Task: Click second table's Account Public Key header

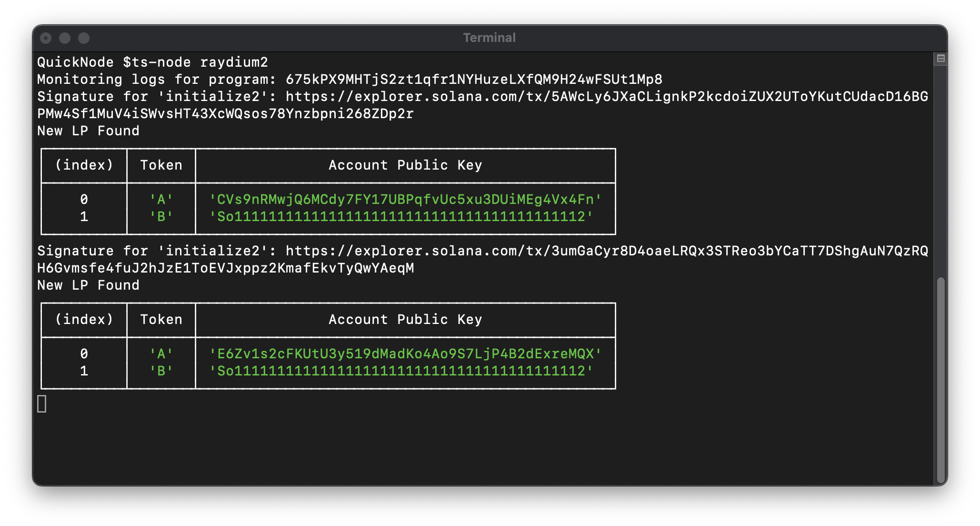Action: (405, 320)
